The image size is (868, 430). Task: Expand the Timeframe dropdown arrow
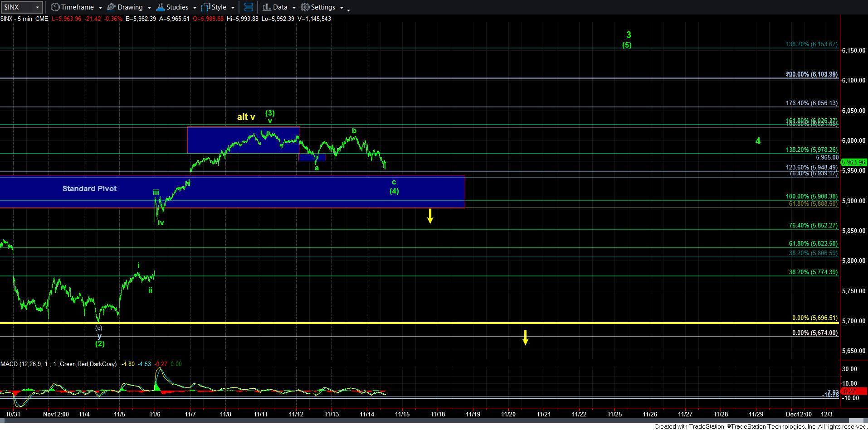100,8
